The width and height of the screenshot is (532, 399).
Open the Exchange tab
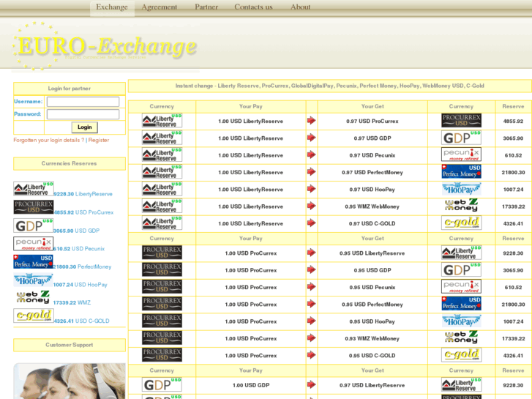112,7
